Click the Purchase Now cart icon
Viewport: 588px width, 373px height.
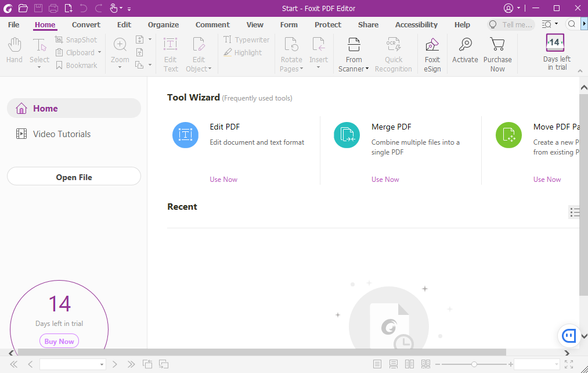click(x=497, y=45)
